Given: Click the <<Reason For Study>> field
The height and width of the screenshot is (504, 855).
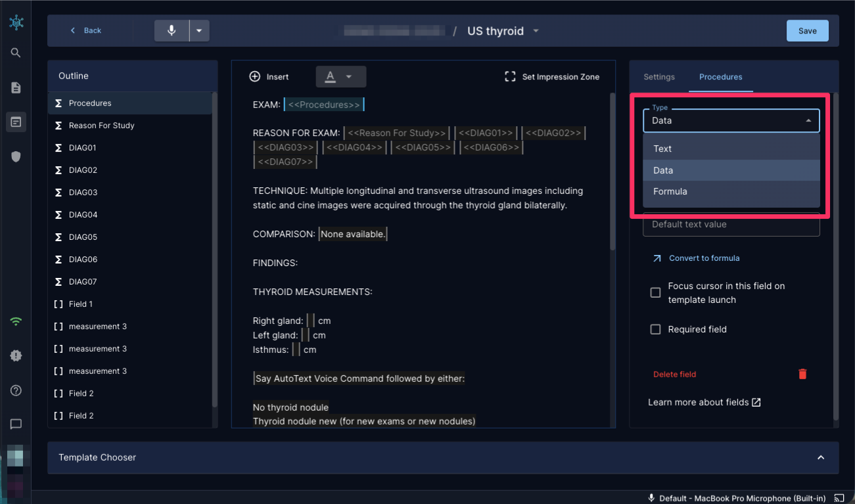Looking at the screenshot, I should 396,133.
